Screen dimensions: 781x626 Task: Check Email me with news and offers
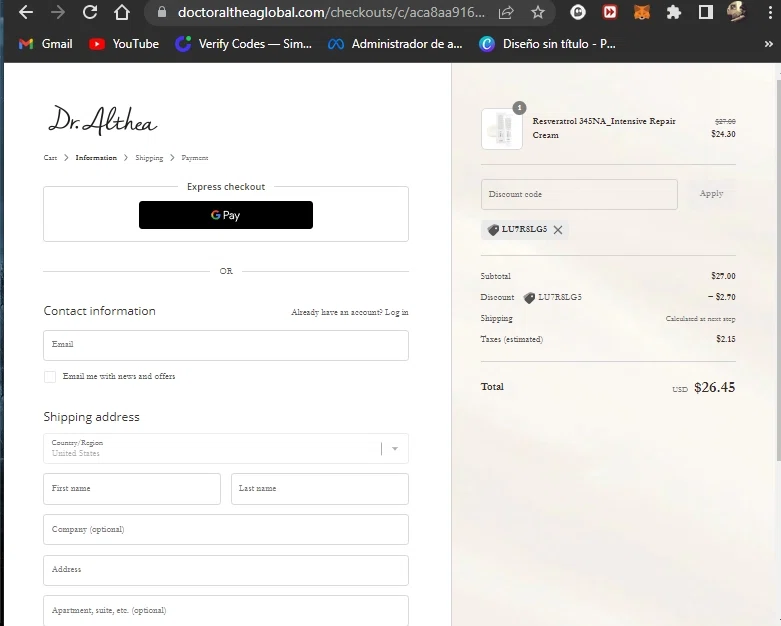[x=50, y=376]
